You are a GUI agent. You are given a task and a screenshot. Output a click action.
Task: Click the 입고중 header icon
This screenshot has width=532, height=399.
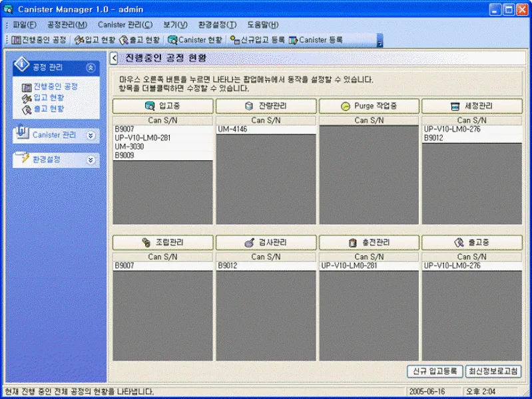point(150,106)
